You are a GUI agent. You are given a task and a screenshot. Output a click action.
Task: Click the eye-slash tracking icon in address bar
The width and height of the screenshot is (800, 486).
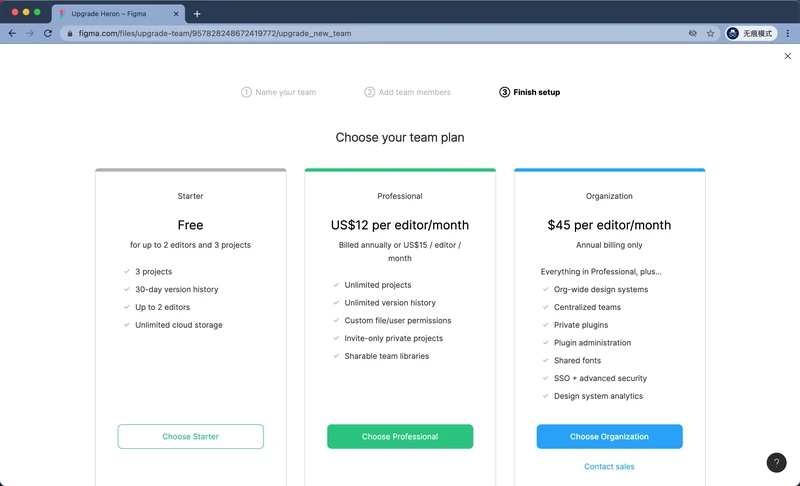(692, 33)
